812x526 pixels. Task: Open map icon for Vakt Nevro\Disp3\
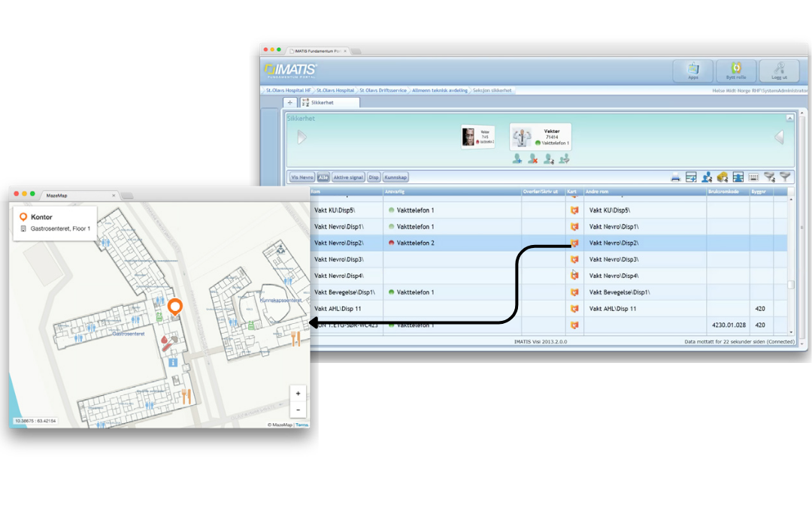click(x=574, y=259)
